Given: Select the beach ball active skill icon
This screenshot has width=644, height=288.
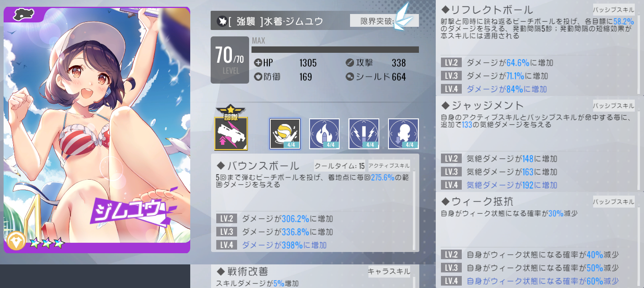Looking at the screenshot, I should pyautogui.click(x=285, y=134).
